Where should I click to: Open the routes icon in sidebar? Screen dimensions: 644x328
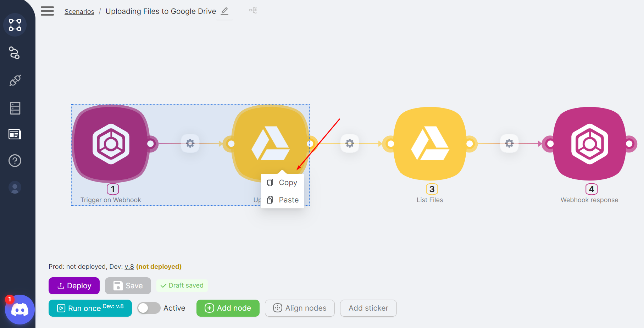[15, 53]
